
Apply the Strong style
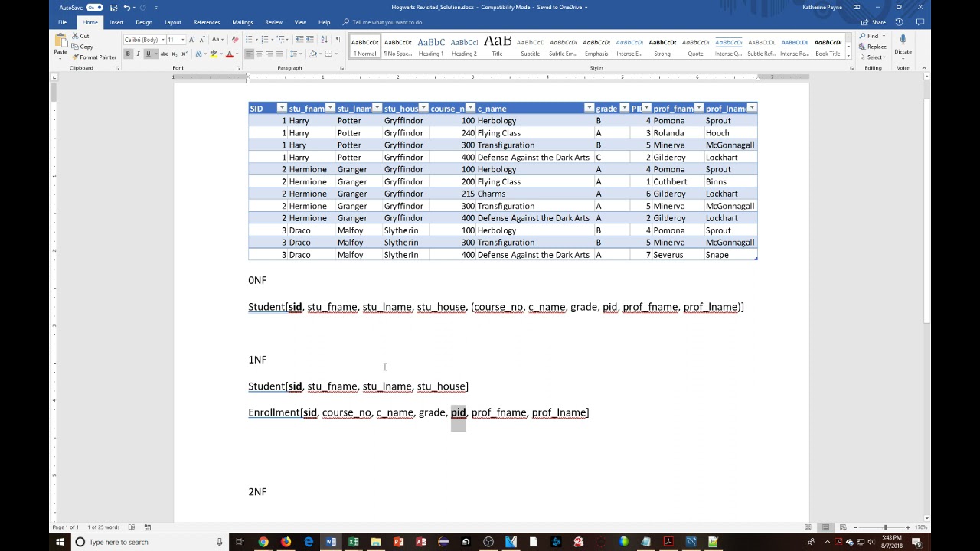pos(662,47)
